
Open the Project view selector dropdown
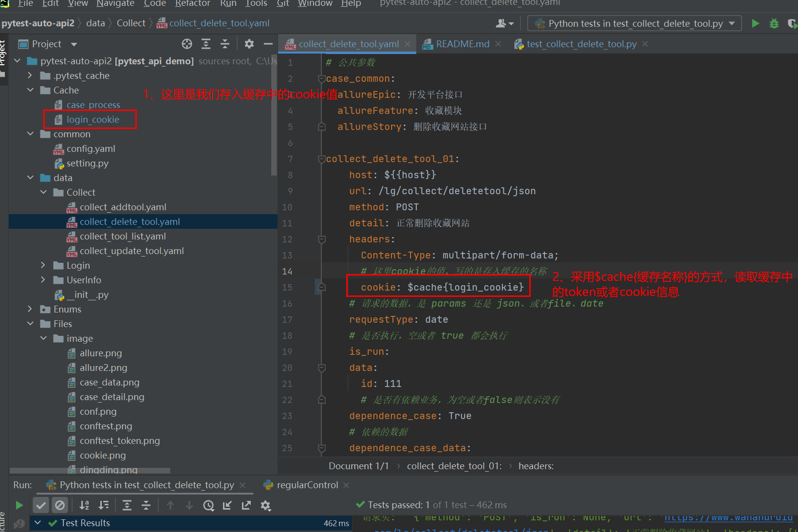pyautogui.click(x=74, y=44)
